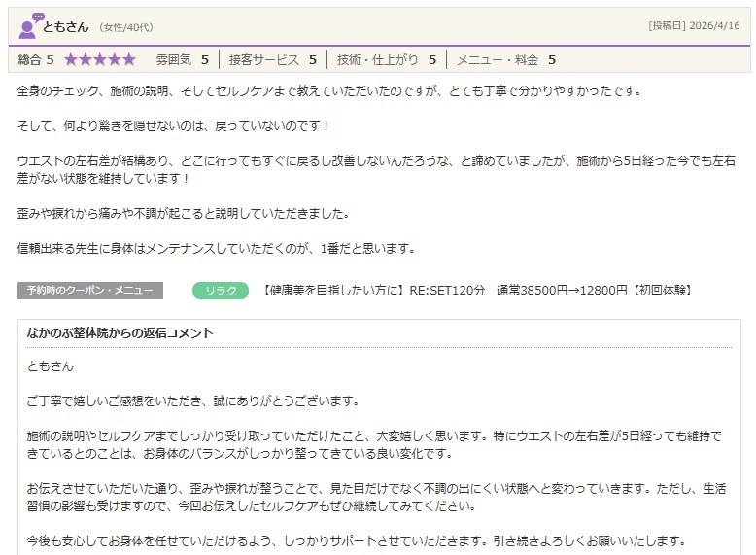Click reviewer name ともさん in header
This screenshot has height=555, width=756.
point(65,27)
